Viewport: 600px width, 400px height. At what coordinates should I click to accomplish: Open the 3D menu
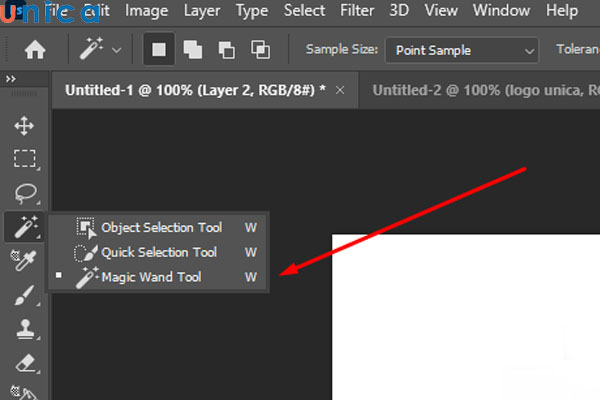(399, 10)
